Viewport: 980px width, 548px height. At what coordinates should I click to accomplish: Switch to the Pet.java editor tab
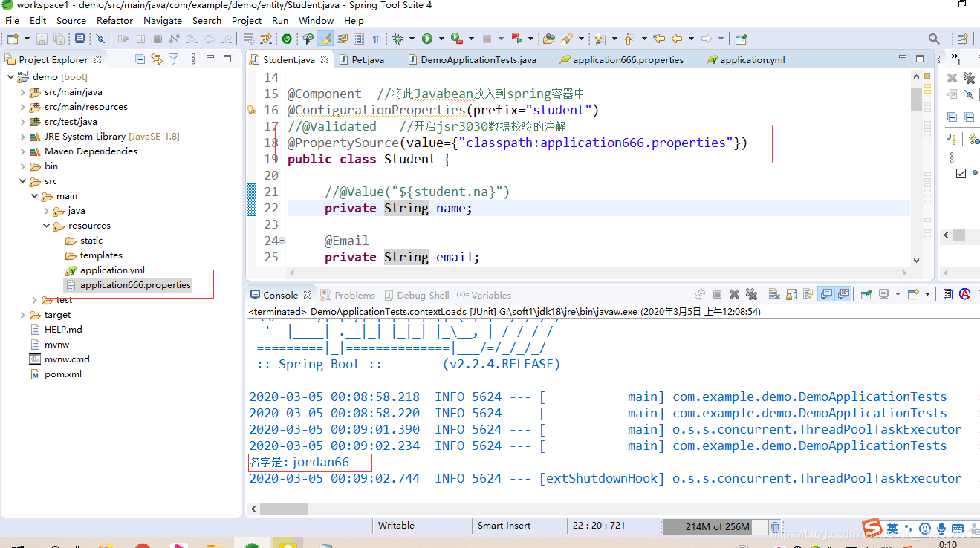coord(361,59)
